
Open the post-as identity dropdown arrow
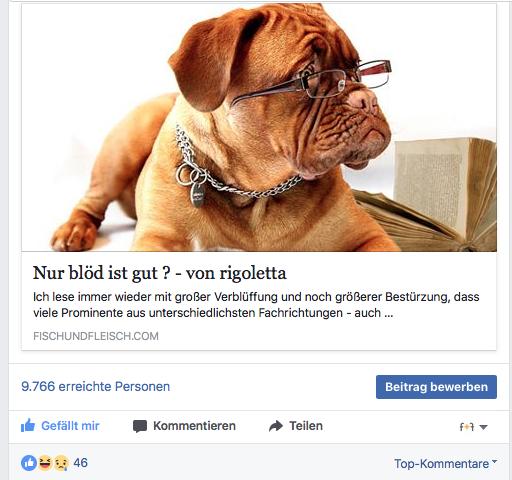point(484,427)
